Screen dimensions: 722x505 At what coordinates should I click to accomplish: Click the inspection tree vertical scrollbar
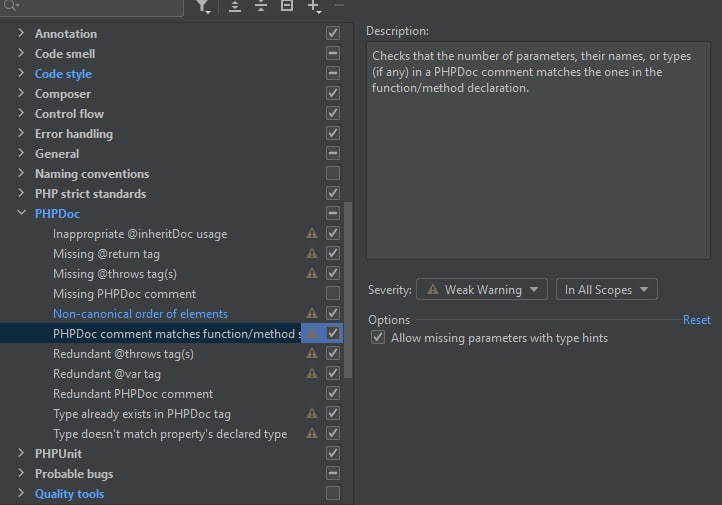(x=348, y=290)
